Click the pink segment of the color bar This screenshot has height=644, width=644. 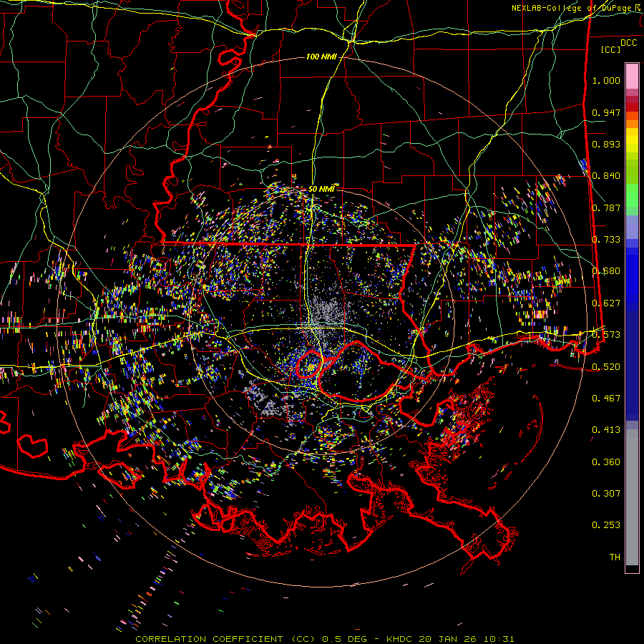632,77
